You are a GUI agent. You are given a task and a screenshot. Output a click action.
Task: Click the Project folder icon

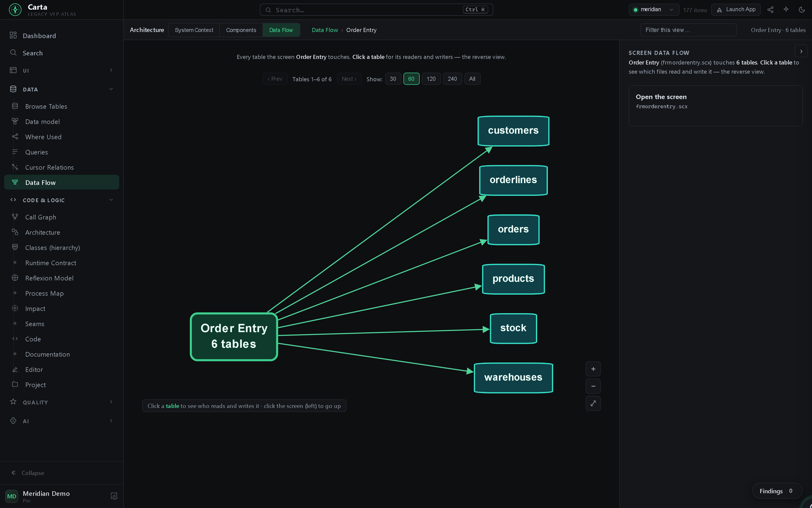pyautogui.click(x=15, y=384)
